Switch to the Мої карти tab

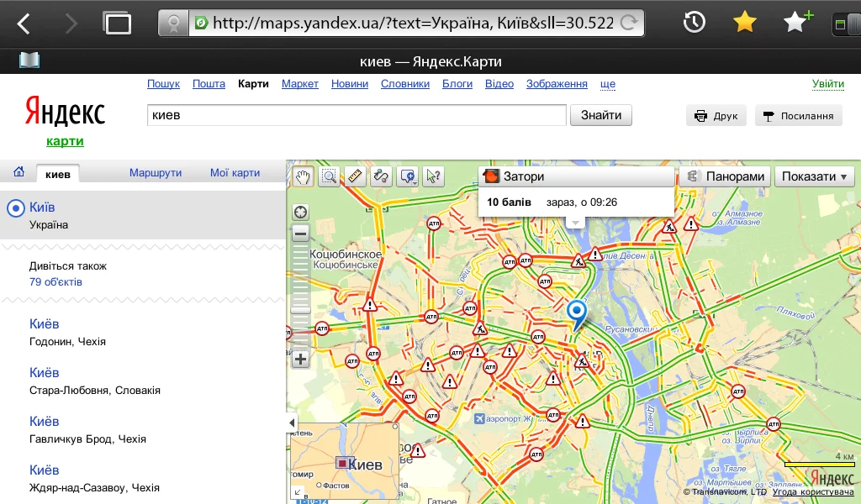(x=235, y=173)
